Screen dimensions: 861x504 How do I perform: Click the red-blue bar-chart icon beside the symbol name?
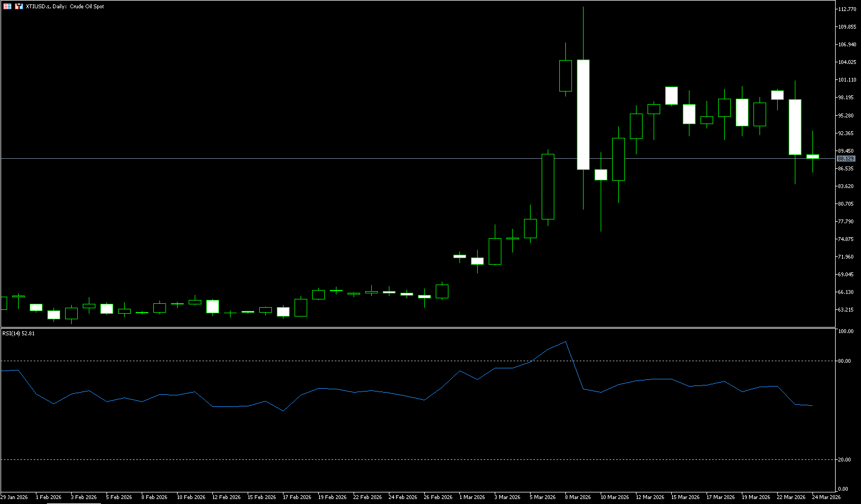pyautogui.click(x=19, y=6)
